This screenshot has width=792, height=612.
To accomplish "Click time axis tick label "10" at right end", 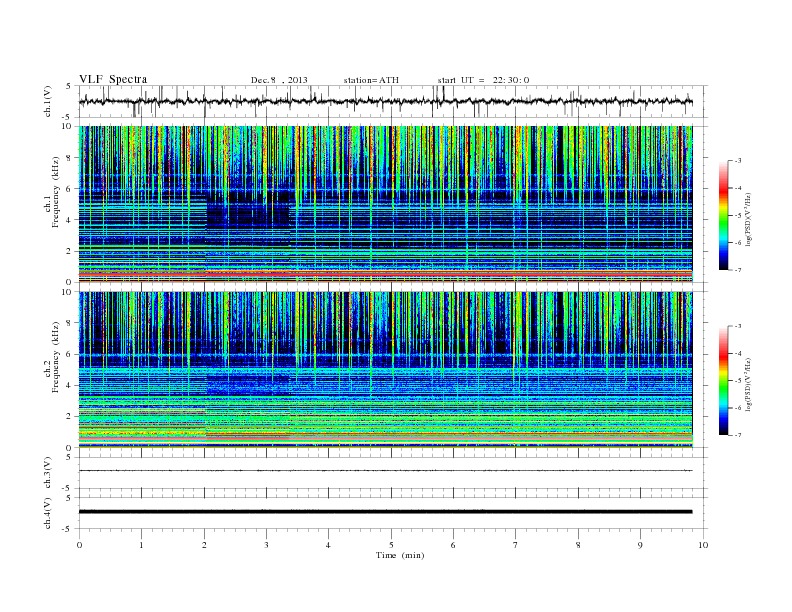I will [x=703, y=545].
